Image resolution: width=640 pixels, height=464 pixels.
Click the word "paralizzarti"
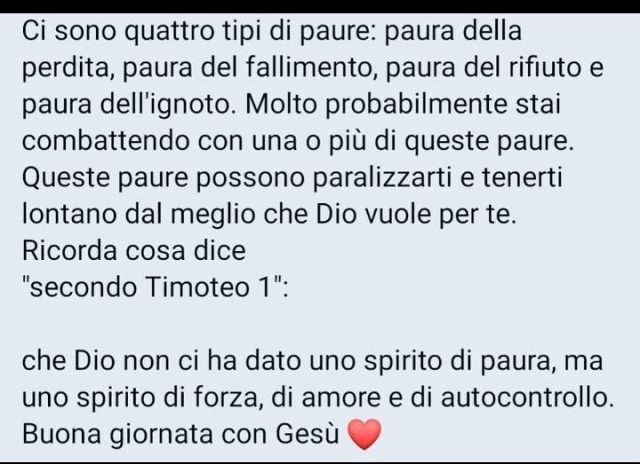point(382,178)
